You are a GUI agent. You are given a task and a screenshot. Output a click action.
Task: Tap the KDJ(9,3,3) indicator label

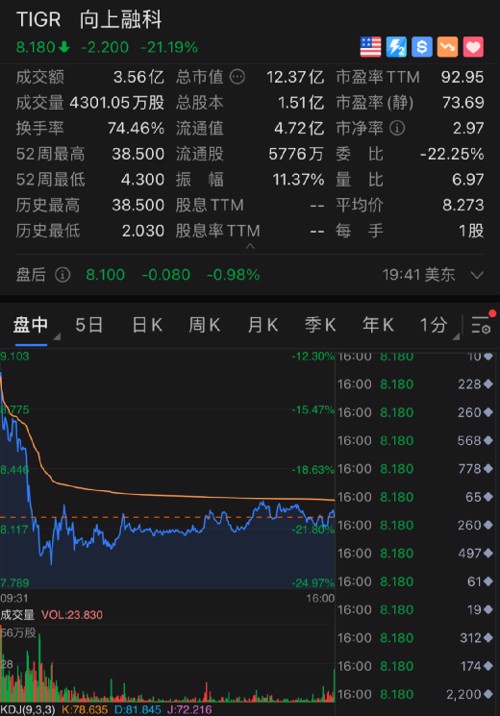point(27,710)
